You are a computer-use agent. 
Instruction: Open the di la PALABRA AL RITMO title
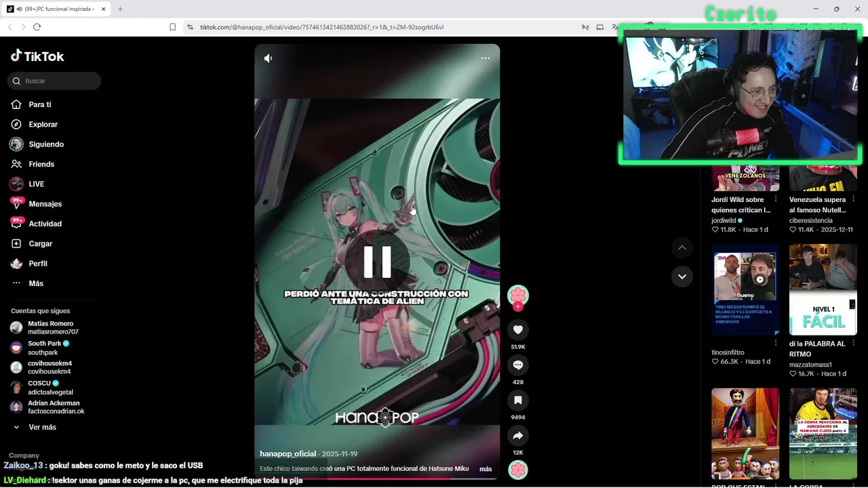[x=817, y=349]
